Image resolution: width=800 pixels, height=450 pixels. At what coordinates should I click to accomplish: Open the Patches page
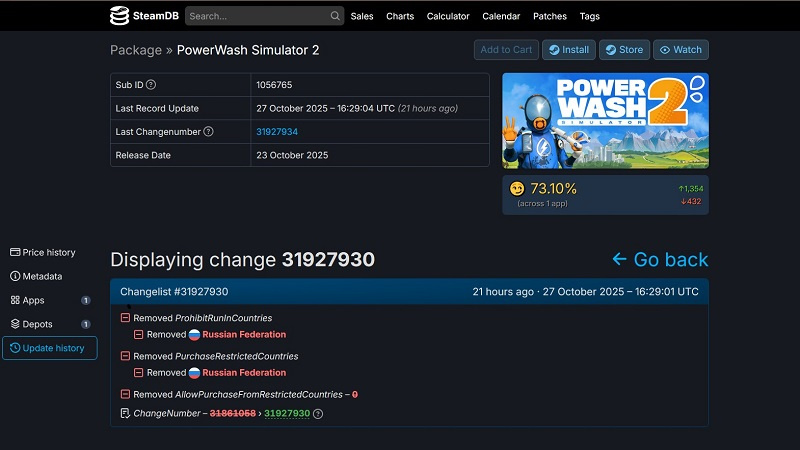click(549, 16)
